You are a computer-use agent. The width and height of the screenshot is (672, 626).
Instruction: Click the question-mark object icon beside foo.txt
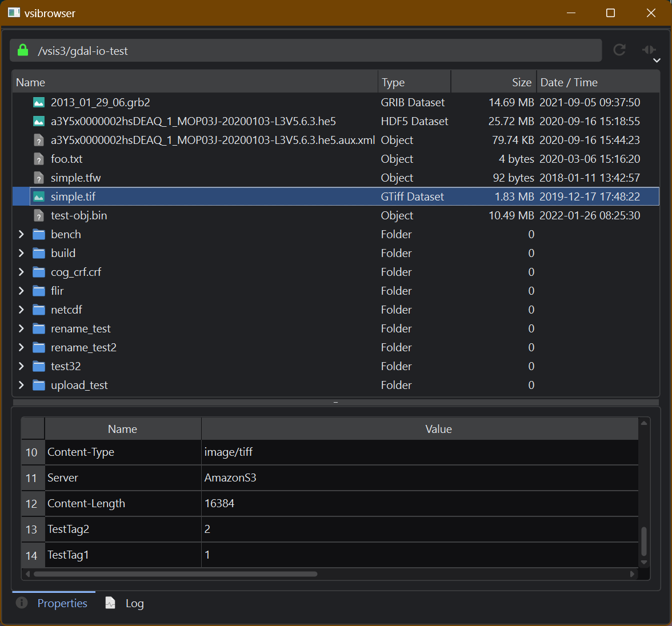coord(38,159)
